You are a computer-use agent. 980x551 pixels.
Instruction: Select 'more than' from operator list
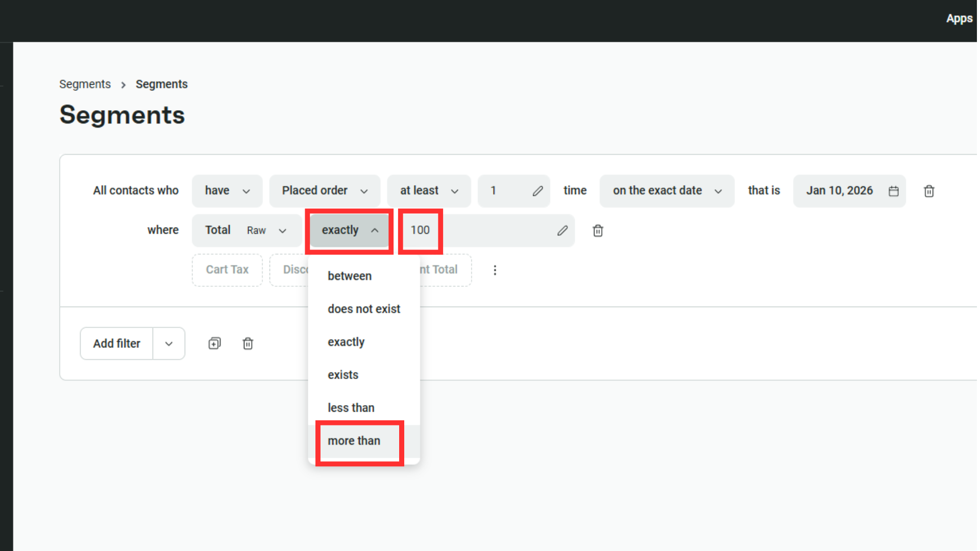point(354,441)
